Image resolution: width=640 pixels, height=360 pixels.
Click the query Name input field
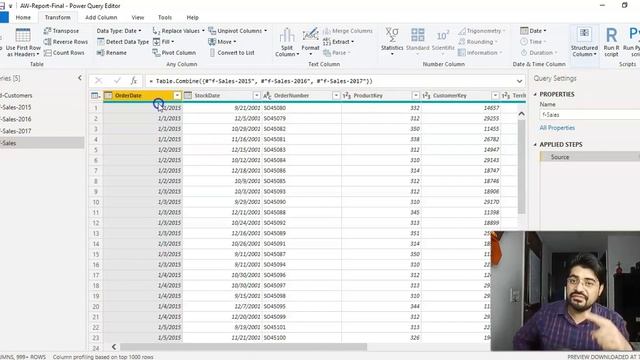click(590, 115)
